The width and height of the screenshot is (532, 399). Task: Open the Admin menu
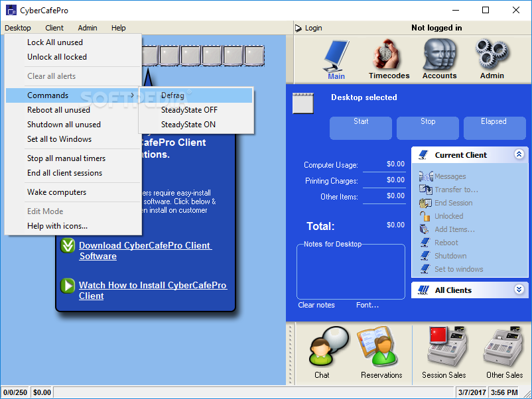click(x=88, y=28)
